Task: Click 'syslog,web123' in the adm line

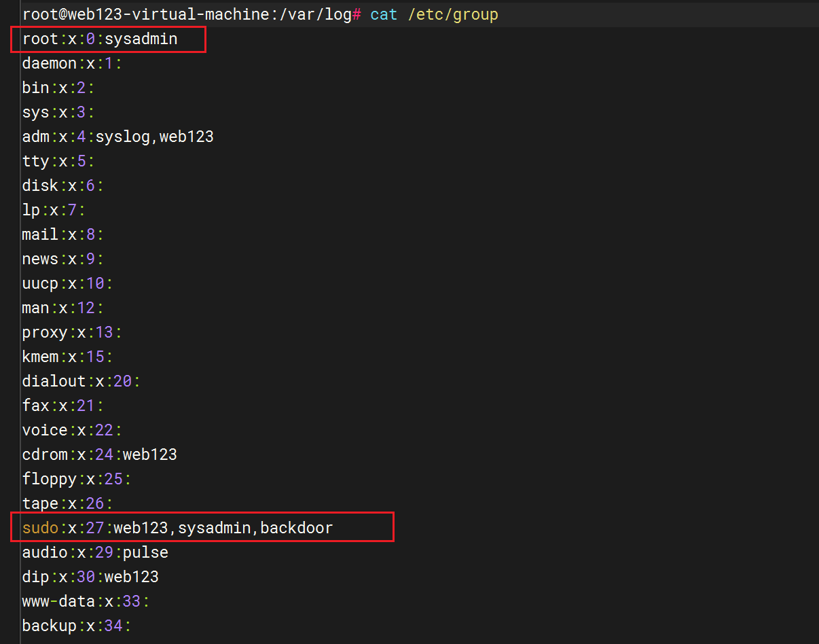Action: (154, 137)
